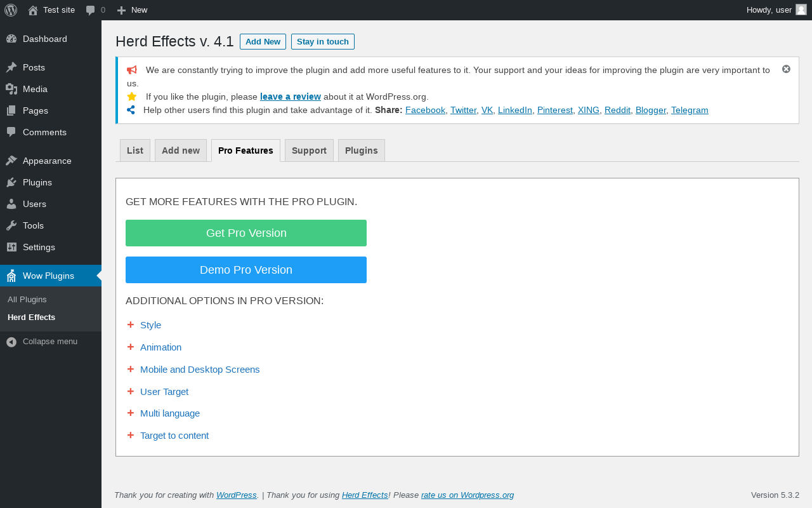Switch to the List tab
812x508 pixels.
click(135, 150)
